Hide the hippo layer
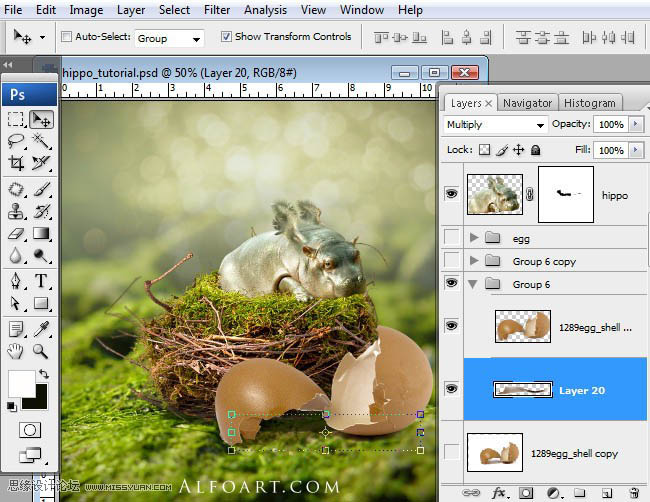 coord(452,194)
